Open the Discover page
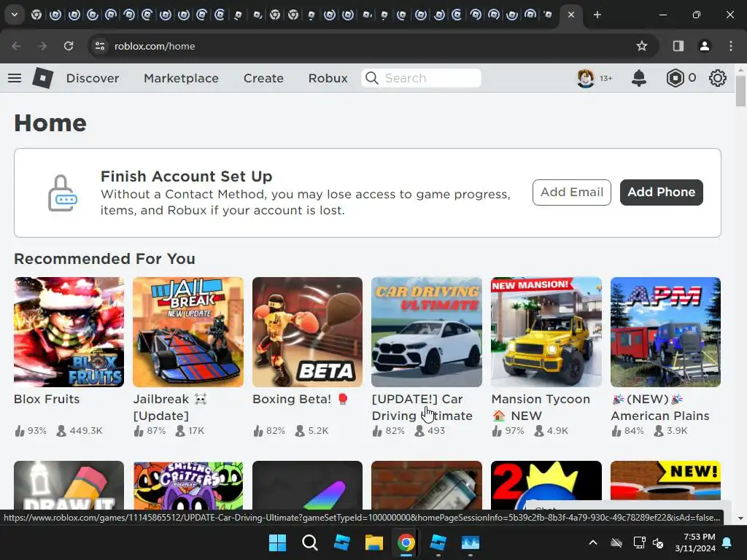 click(x=93, y=78)
